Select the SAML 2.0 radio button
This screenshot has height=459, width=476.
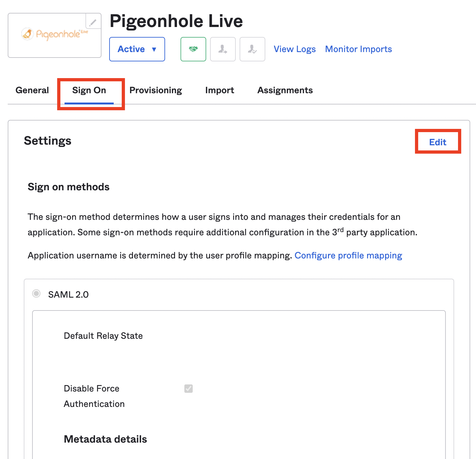[36, 293]
